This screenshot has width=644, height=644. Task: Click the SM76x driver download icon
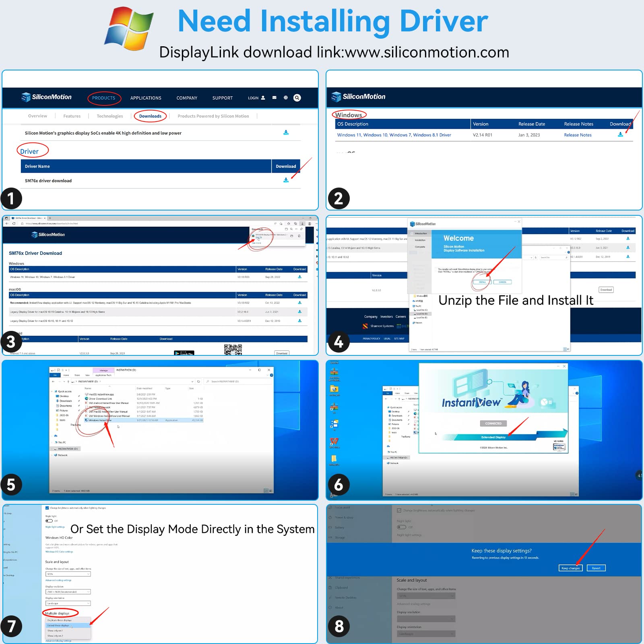click(286, 180)
